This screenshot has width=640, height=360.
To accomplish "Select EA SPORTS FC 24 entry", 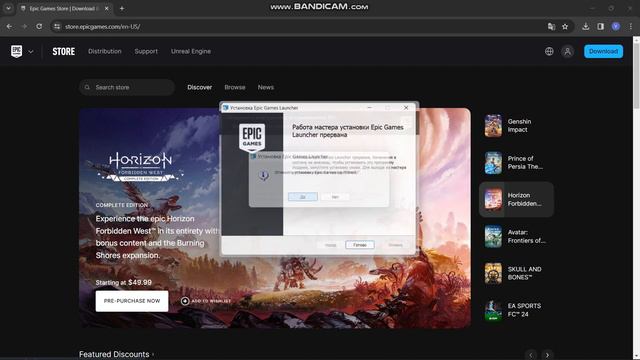I will pyautogui.click(x=516, y=310).
